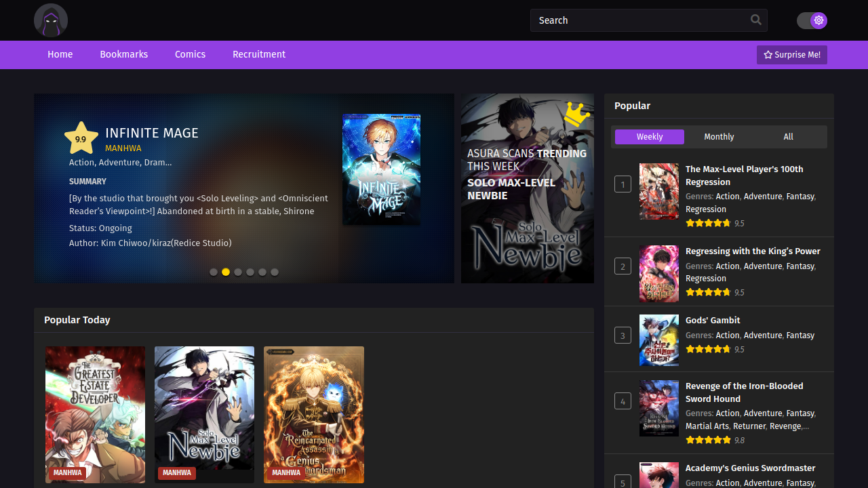Open the site logo avatar in header

tap(51, 20)
